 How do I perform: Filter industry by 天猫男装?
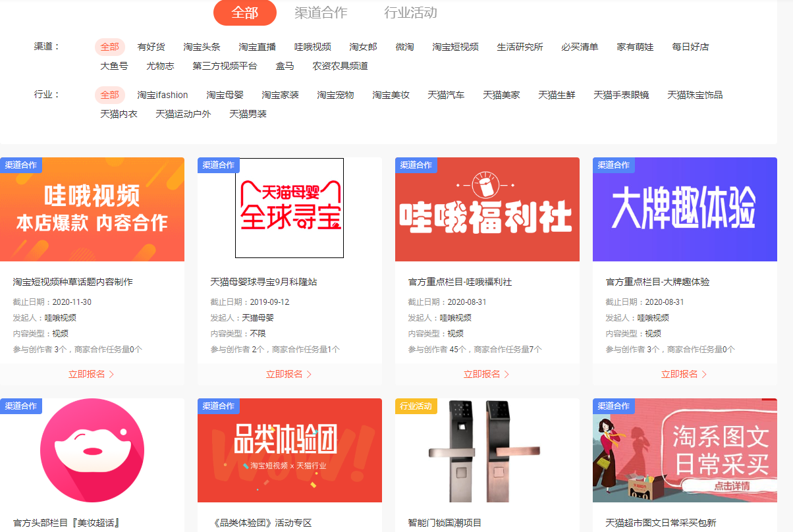point(248,114)
